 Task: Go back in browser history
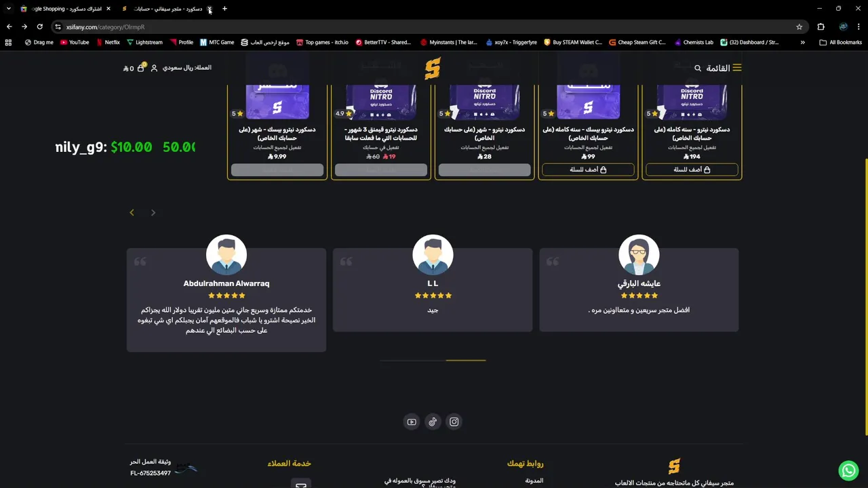tap(9, 26)
